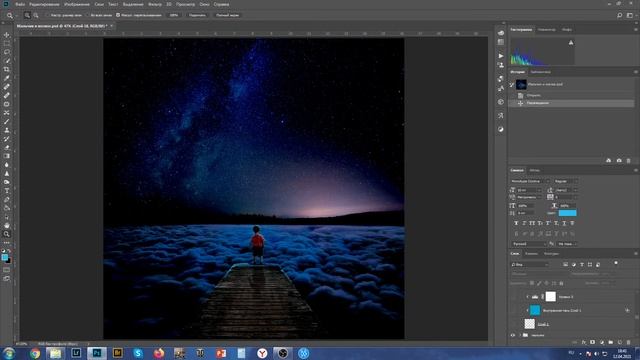Click the blue fill layer color thumbnail
640x360 pixels.
click(535, 310)
